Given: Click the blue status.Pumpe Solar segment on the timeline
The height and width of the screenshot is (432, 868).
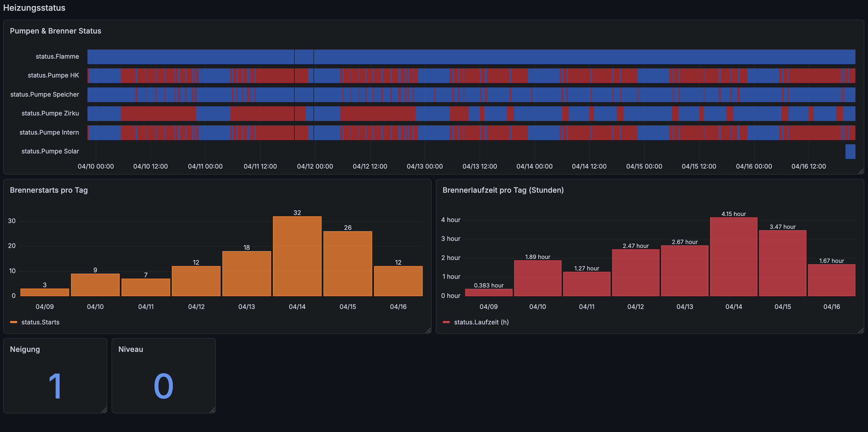Looking at the screenshot, I should tap(850, 152).
